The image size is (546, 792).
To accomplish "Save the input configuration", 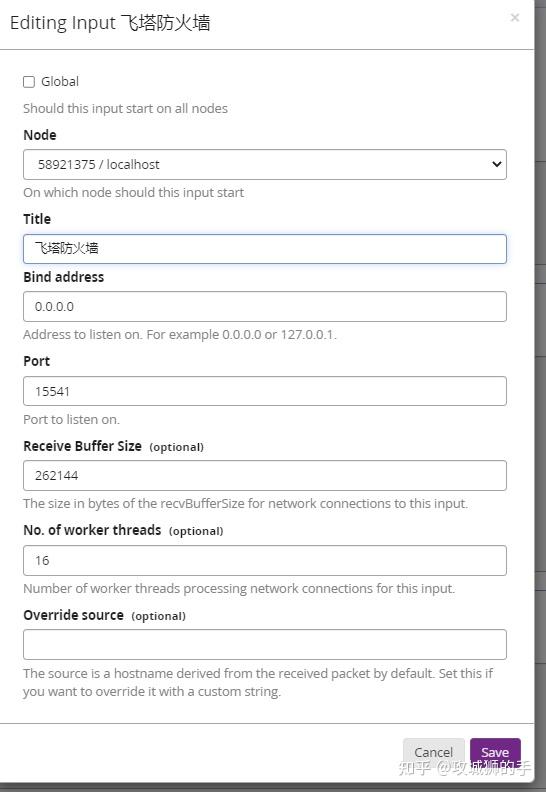I will [495, 752].
